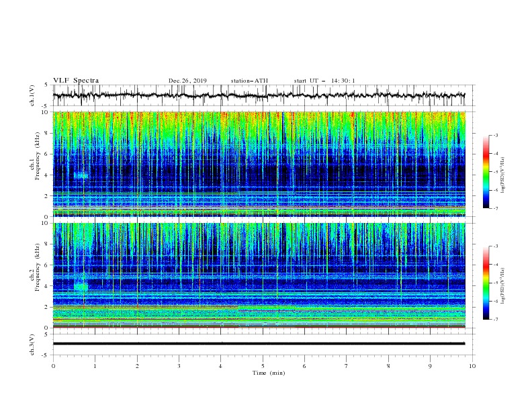Viewport: 532px width, 411px height.
Task: Click the log(PSD) label beside the lower color bar
Action: (502, 286)
